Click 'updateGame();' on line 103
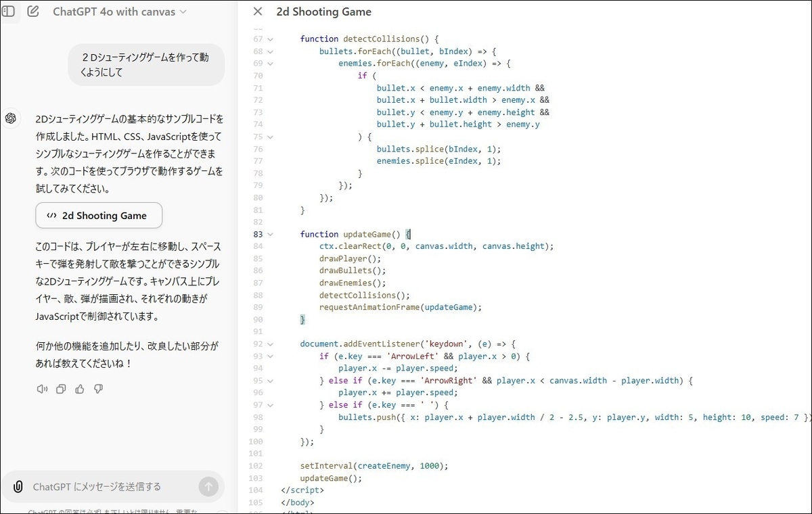 (x=331, y=477)
